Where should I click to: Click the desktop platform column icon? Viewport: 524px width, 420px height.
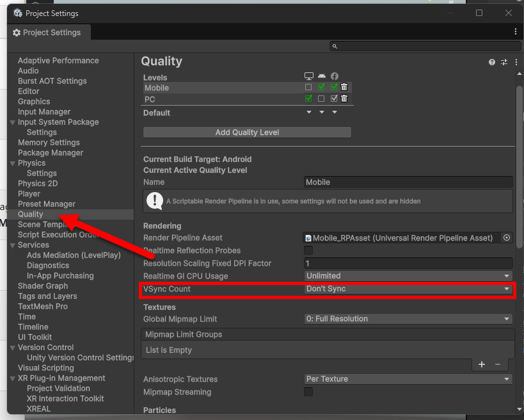(x=309, y=76)
